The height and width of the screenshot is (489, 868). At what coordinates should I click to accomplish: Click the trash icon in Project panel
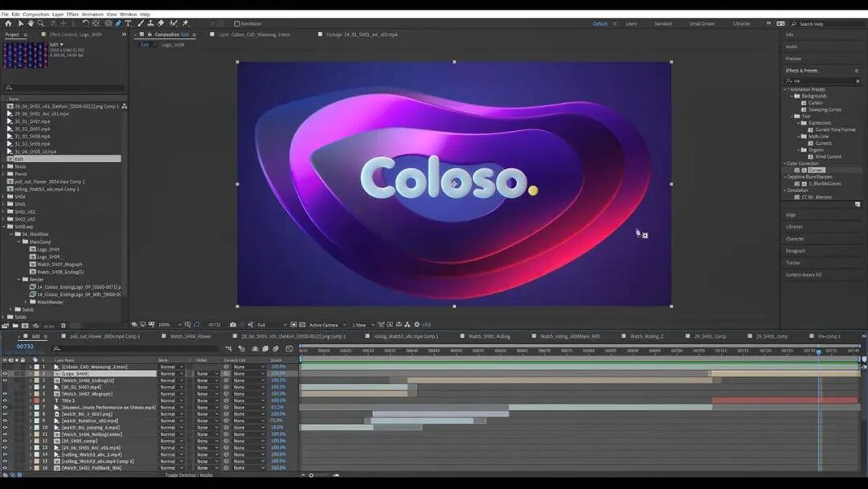63,326
